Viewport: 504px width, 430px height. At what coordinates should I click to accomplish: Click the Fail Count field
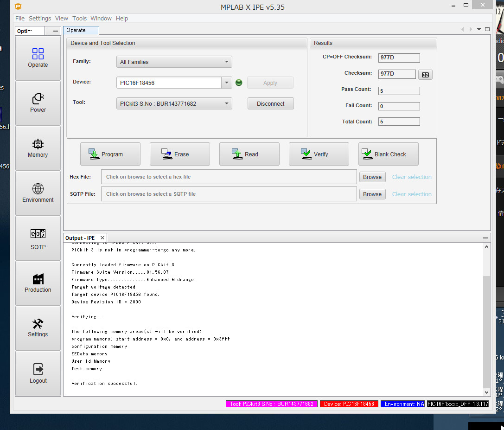399,106
